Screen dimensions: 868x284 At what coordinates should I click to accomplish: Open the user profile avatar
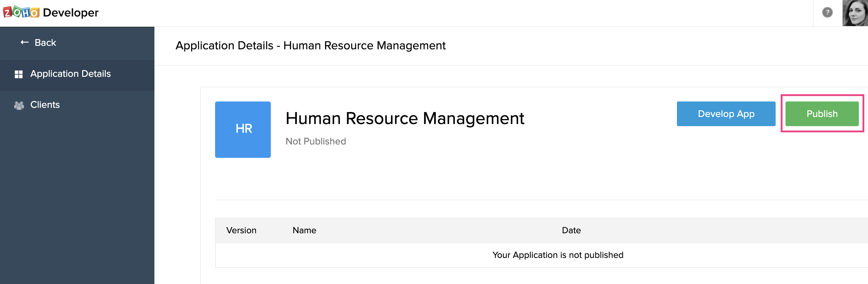click(855, 13)
